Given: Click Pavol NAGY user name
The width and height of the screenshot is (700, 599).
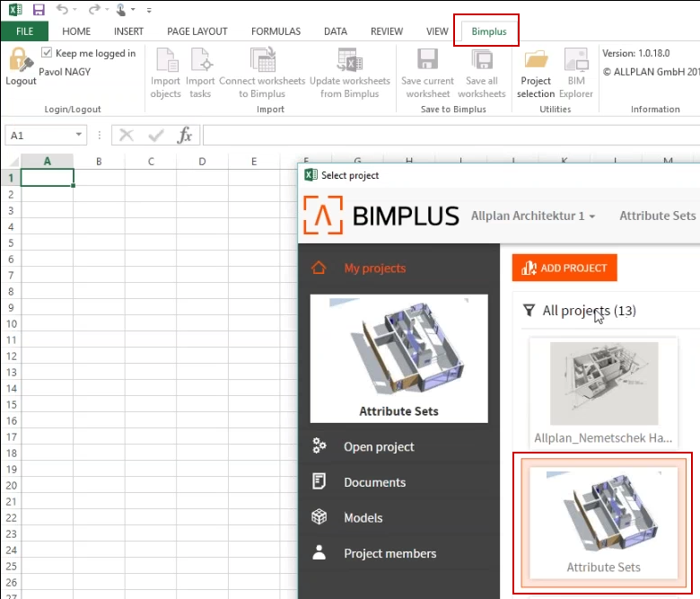Looking at the screenshot, I should [x=65, y=72].
